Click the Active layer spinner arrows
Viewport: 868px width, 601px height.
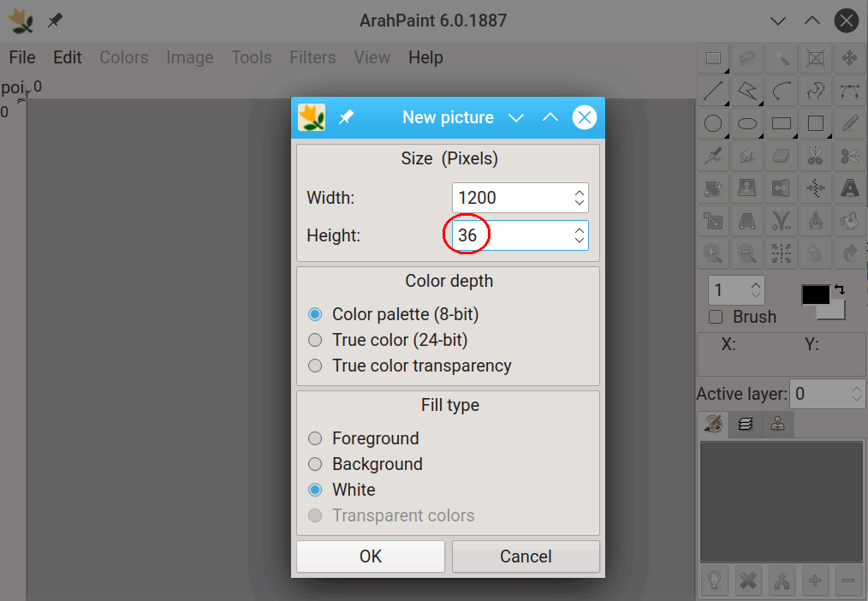[x=857, y=394]
